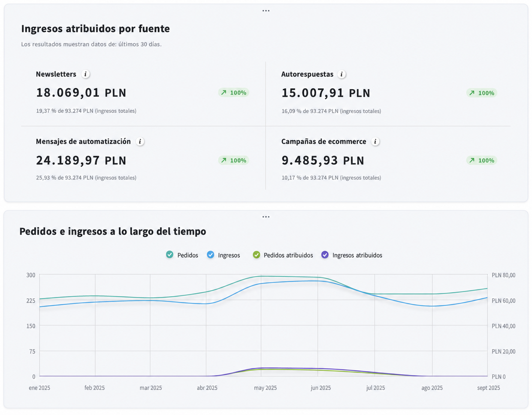Viewport: 532px width, 415px height.
Task: Toggle the Ingresos series checkbox
Action: (211, 255)
